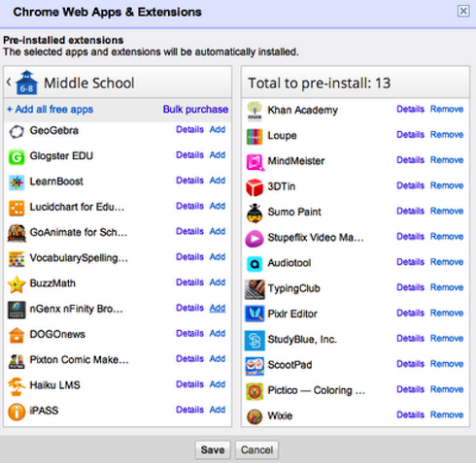
Task: Click the Stupeflix purple play icon
Action: click(x=255, y=239)
